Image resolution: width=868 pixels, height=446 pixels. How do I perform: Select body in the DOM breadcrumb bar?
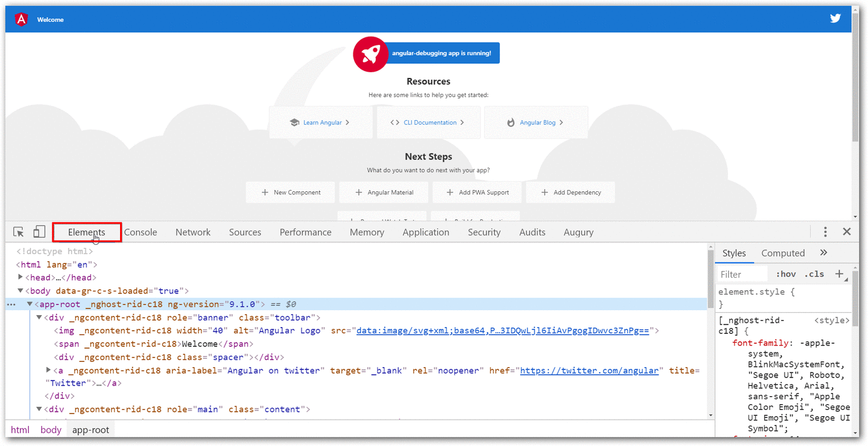[x=50, y=429]
